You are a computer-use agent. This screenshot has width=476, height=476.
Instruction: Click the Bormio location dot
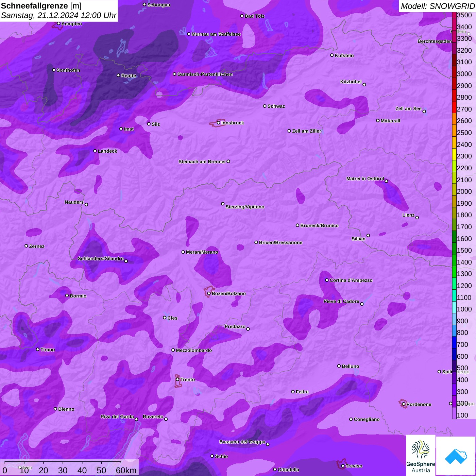coord(67,295)
